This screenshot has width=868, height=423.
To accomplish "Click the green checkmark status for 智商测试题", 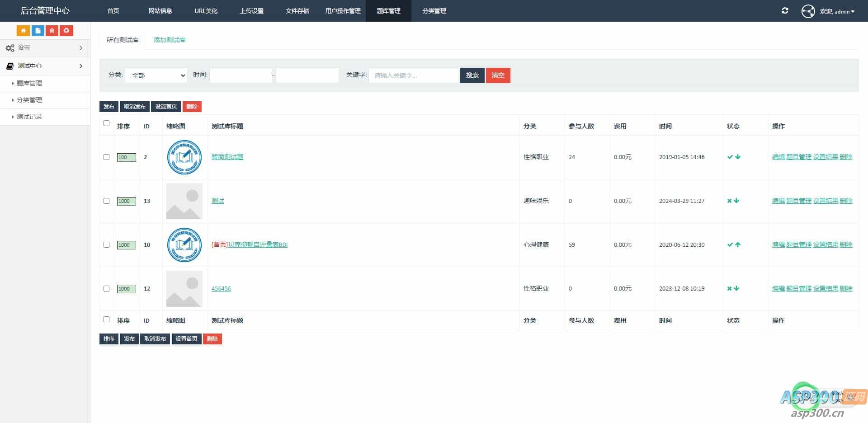I will [x=730, y=157].
